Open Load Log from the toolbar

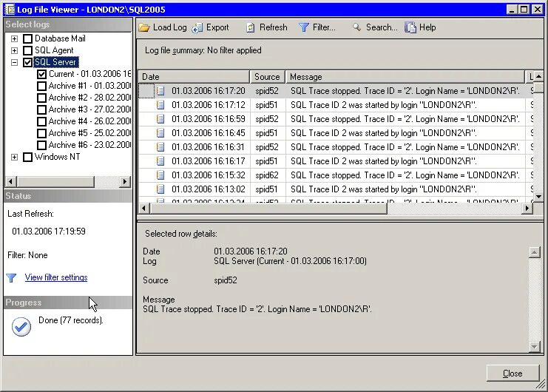[x=163, y=27]
